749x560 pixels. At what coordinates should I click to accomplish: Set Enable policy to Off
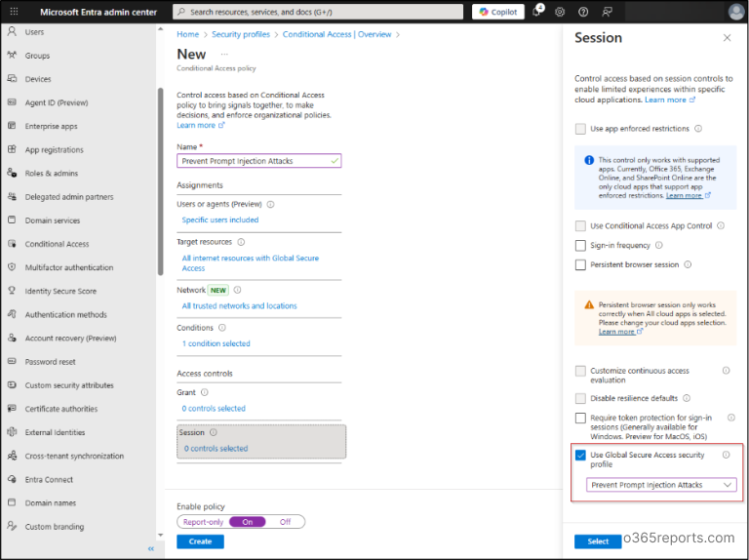pos(285,522)
